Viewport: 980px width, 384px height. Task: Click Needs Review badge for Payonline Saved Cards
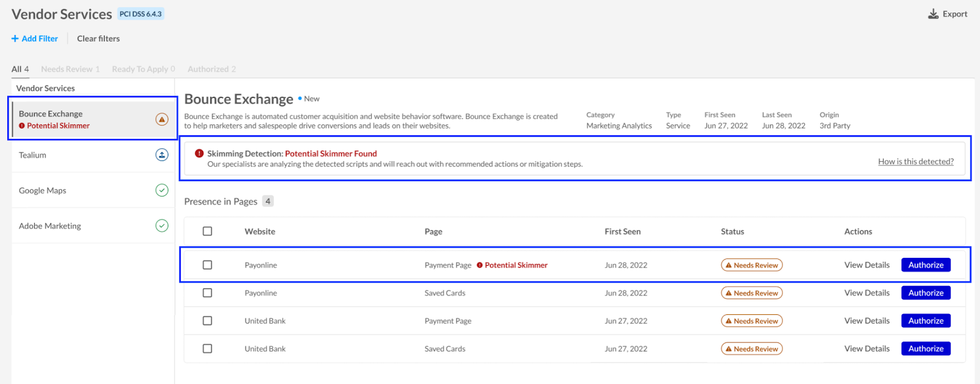(x=752, y=293)
